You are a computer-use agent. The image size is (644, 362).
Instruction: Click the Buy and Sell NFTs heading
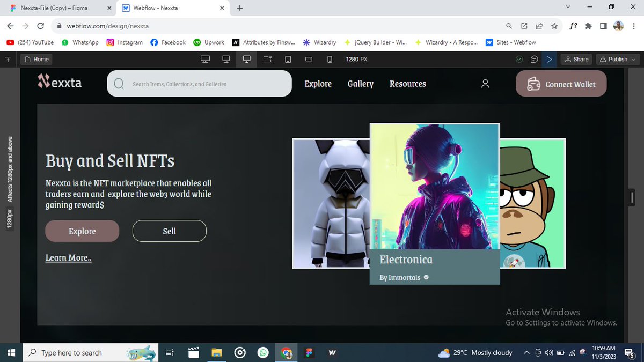(x=110, y=161)
